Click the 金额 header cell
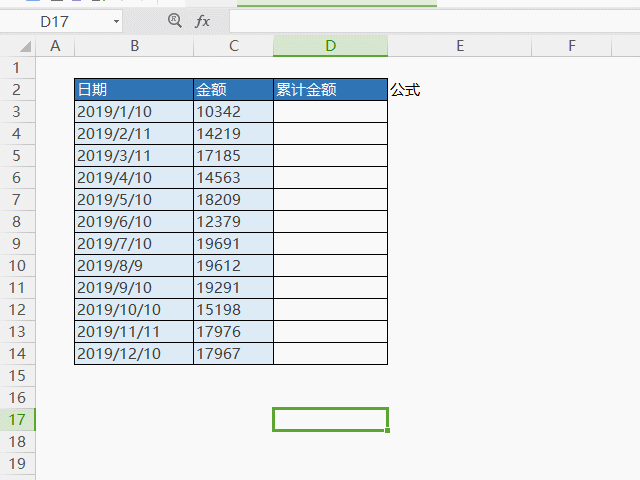Image resolution: width=640 pixels, height=480 pixels. (x=233, y=90)
